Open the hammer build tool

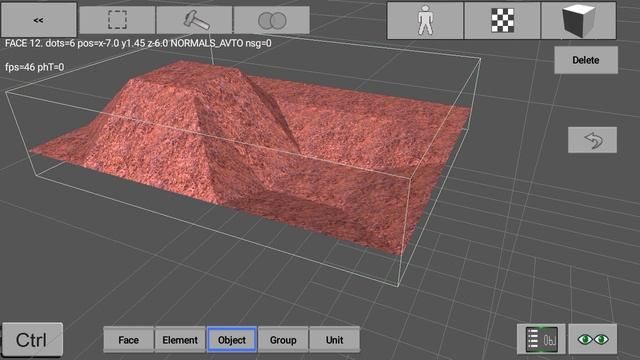click(x=195, y=20)
